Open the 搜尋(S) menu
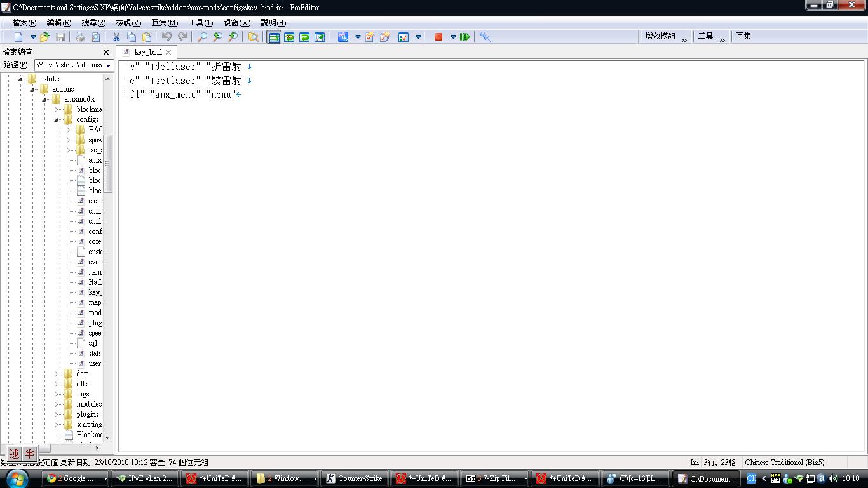This screenshot has width=868, height=488. click(x=93, y=23)
